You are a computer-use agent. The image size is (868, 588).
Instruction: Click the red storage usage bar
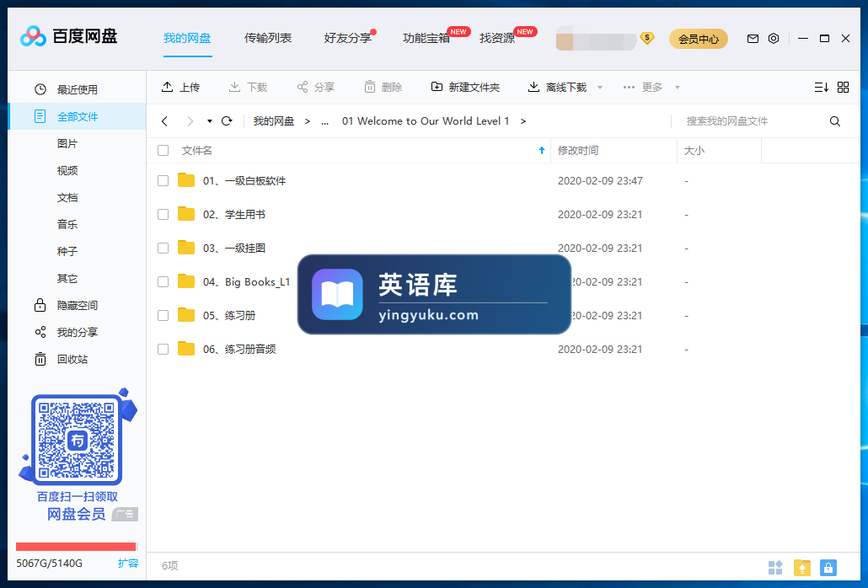coord(77,547)
